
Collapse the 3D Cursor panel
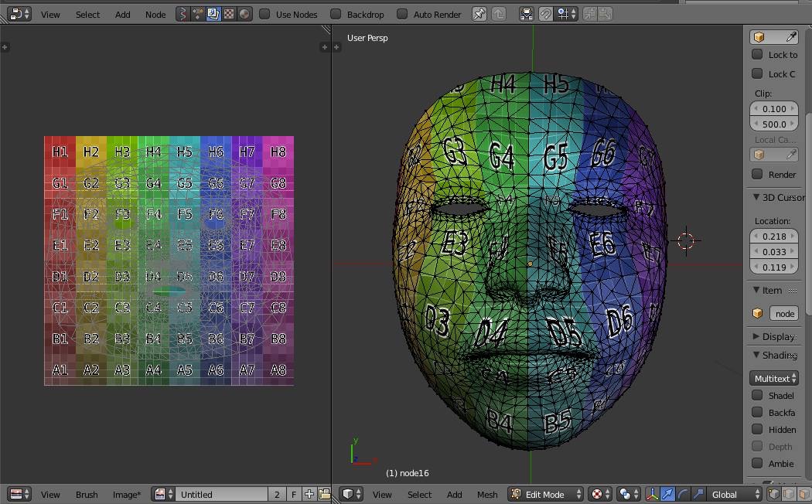(x=756, y=197)
